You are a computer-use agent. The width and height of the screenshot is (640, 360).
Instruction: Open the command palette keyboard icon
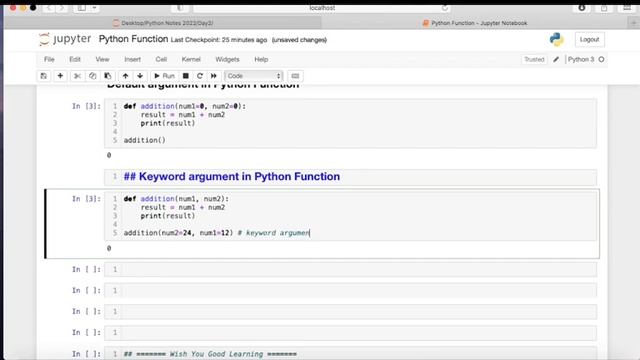click(295, 76)
